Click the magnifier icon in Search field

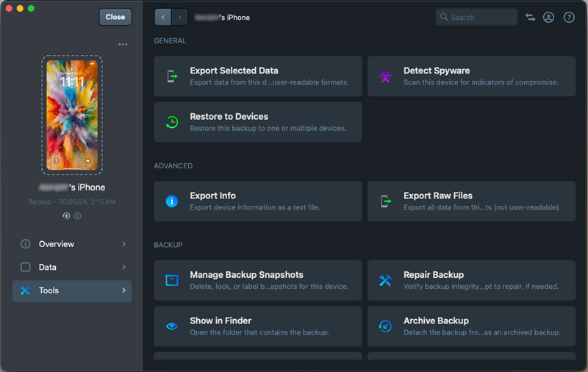tap(444, 17)
